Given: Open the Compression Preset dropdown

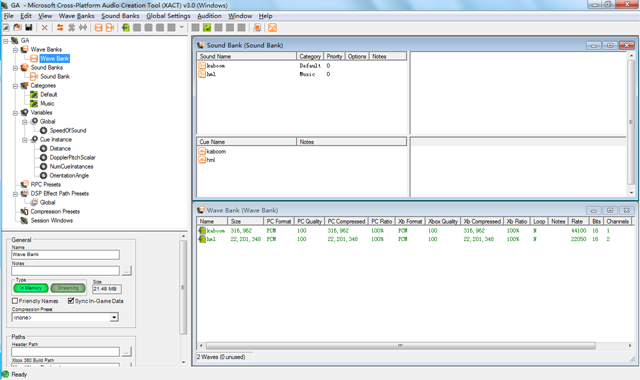Looking at the screenshot, I should [x=114, y=317].
